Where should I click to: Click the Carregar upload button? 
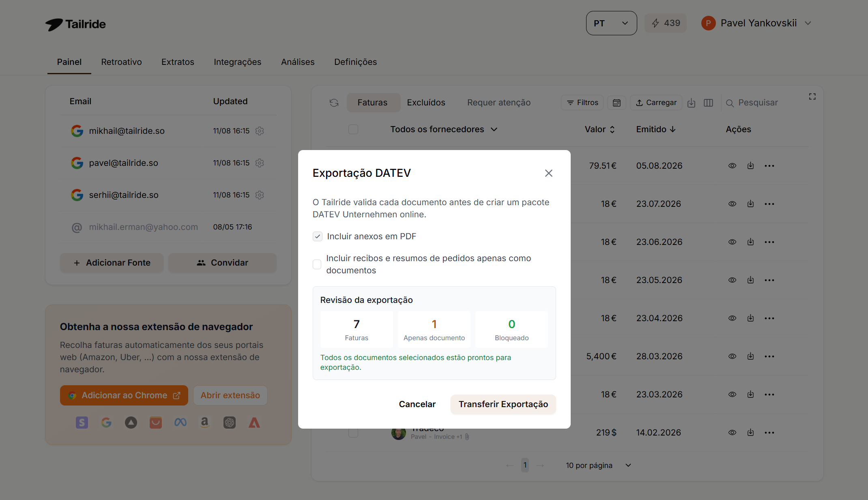pyautogui.click(x=656, y=103)
